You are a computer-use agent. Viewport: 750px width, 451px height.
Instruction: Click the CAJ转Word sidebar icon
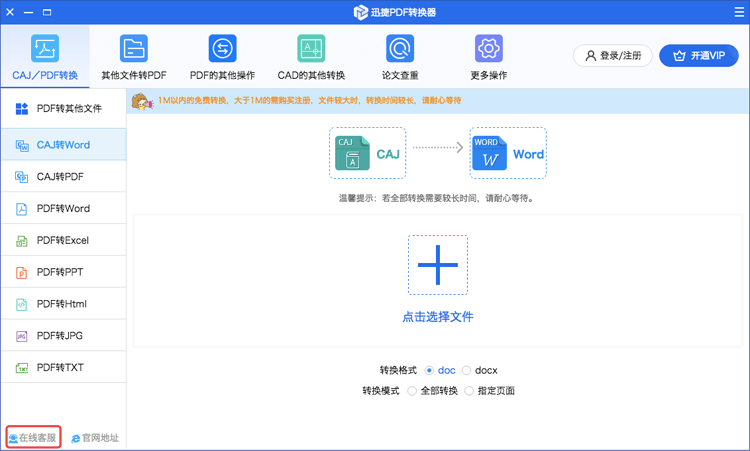click(22, 145)
